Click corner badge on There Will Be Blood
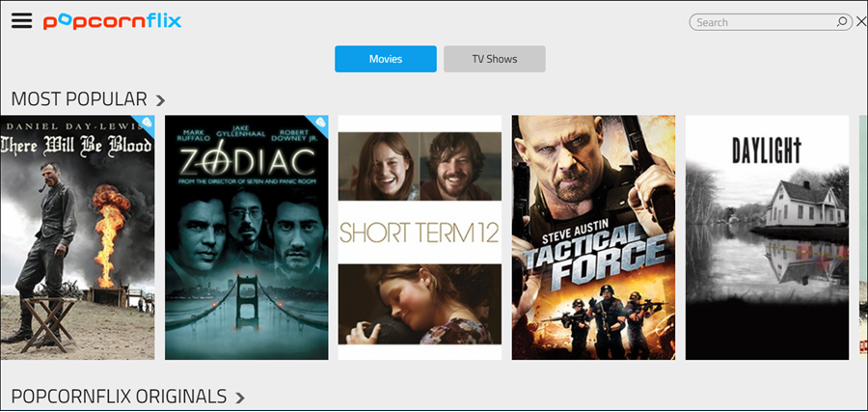This screenshot has width=868, height=412. 147,123
